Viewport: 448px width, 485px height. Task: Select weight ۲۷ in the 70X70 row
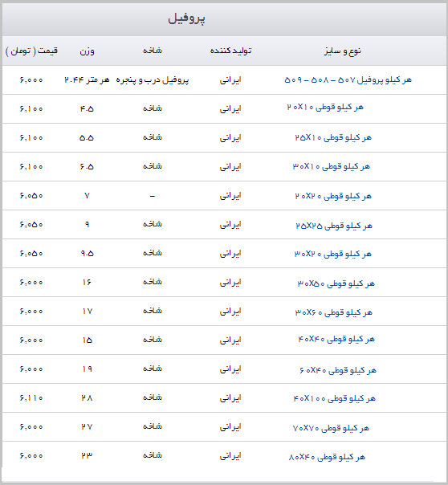point(88,427)
